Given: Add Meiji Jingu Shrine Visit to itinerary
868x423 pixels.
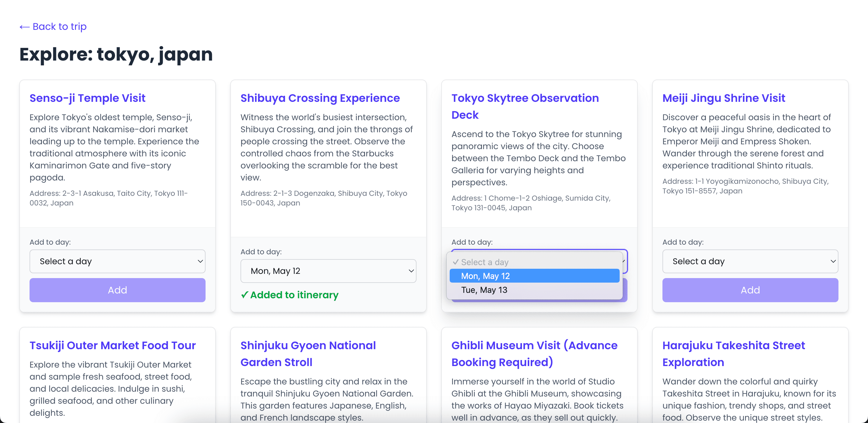Looking at the screenshot, I should pos(750,290).
